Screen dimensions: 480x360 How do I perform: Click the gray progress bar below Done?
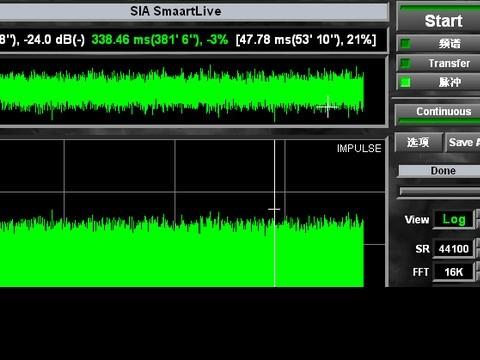point(440,192)
